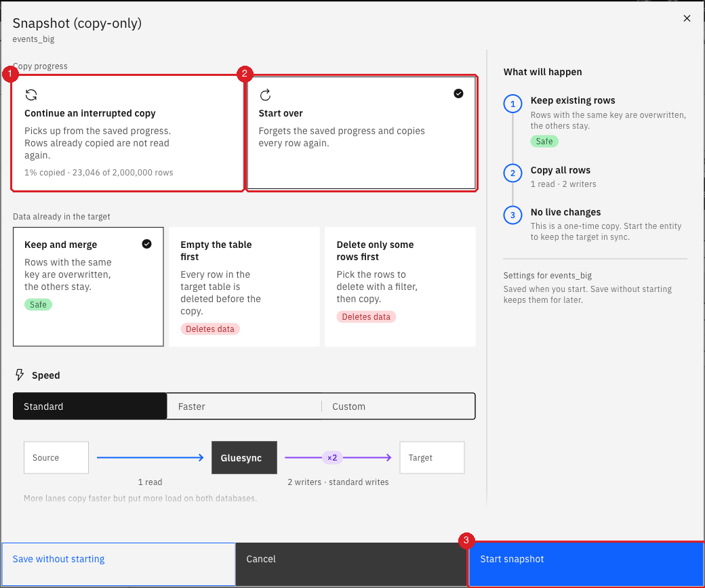Click the lightning bolt Speed icon

click(x=20, y=375)
